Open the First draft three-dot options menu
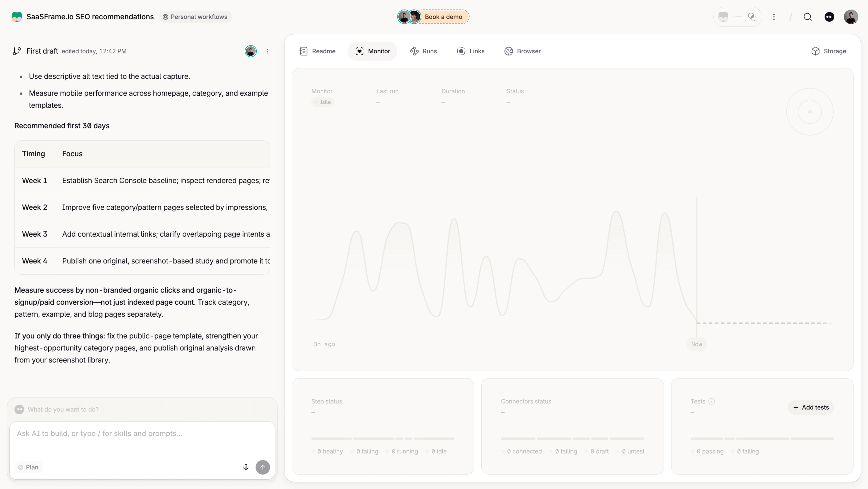Screen dimensions: 868x489 (267, 51)
